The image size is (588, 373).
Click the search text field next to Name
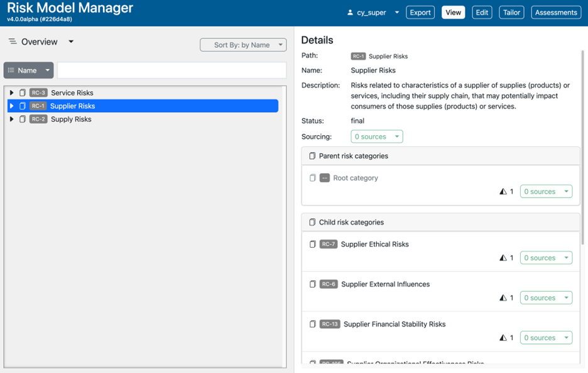(x=171, y=70)
